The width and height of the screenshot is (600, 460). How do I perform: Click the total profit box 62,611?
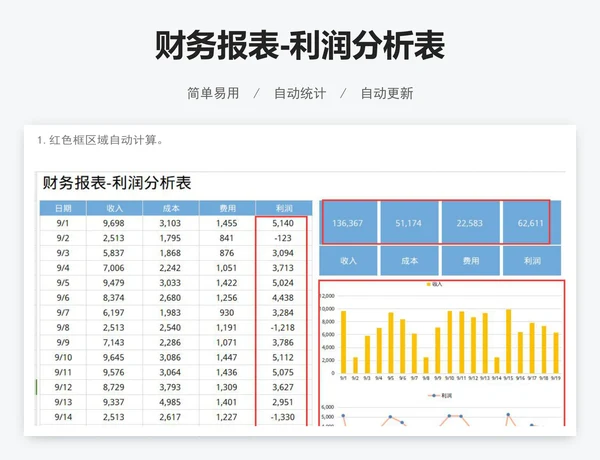tap(532, 223)
